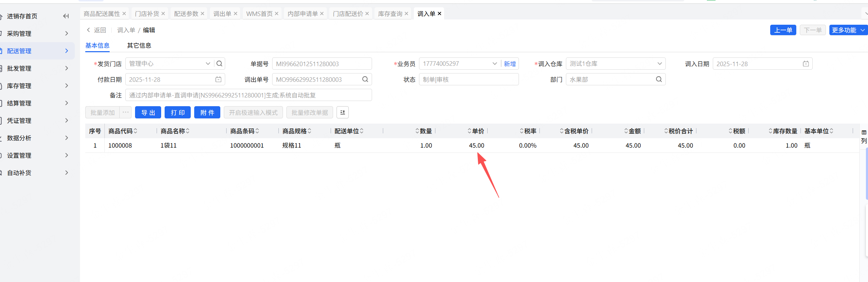The image size is (868, 282).
Task: Expand 采购管理 menu
Action: pos(66,33)
